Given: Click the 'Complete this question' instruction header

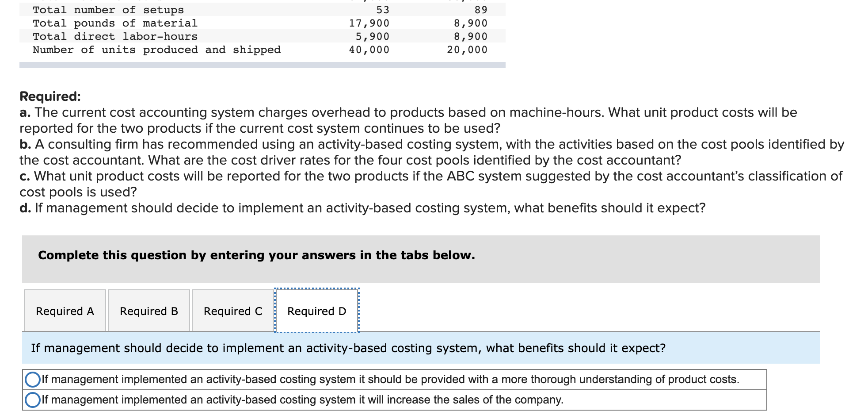Looking at the screenshot, I should (255, 255).
